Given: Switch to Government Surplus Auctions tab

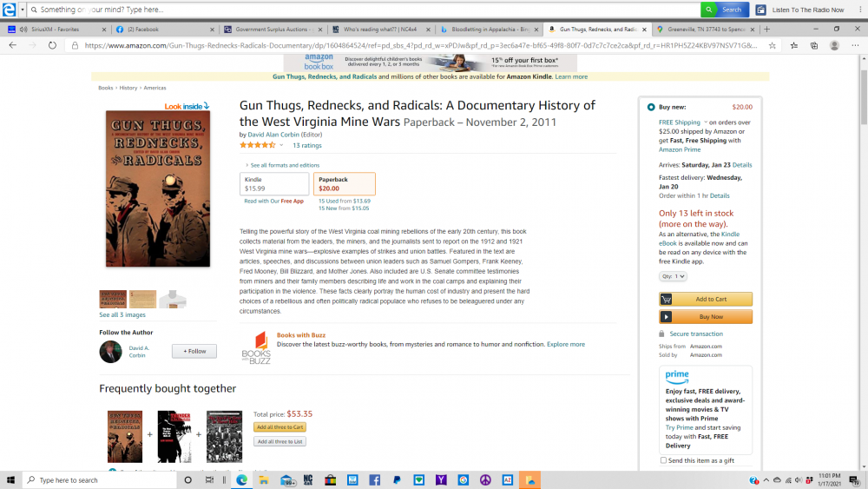Looking at the screenshot, I should pyautogui.click(x=273, y=30).
